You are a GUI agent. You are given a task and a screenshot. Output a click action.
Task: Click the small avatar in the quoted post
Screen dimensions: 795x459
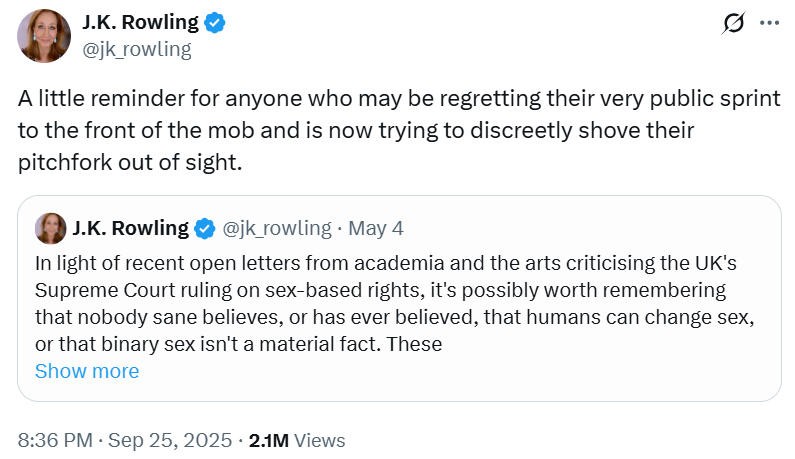50,229
